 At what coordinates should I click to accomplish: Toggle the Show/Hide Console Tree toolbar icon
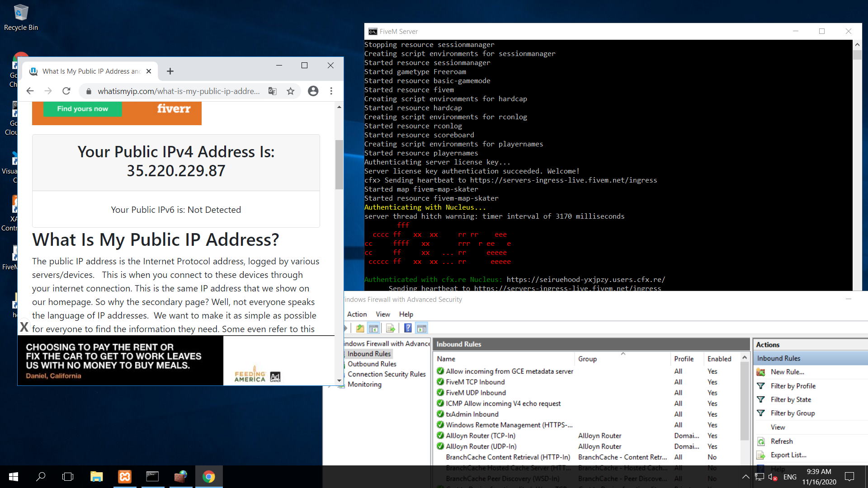tap(374, 328)
